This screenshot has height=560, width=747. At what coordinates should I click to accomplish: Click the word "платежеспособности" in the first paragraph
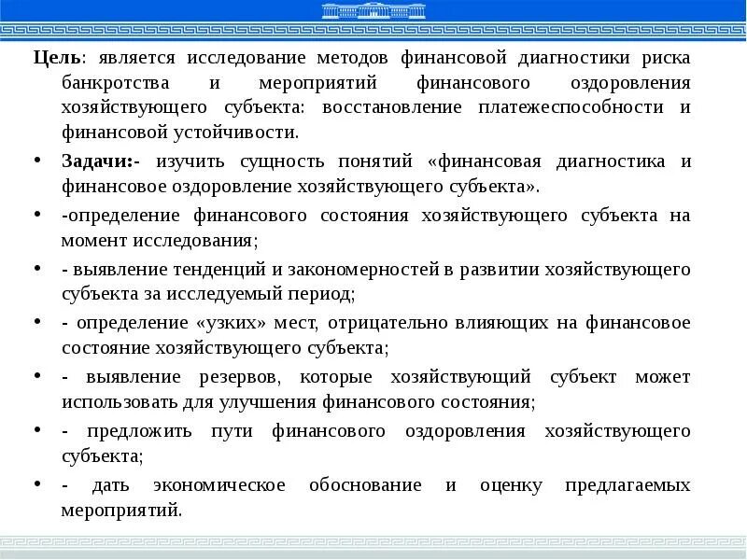coord(571,107)
